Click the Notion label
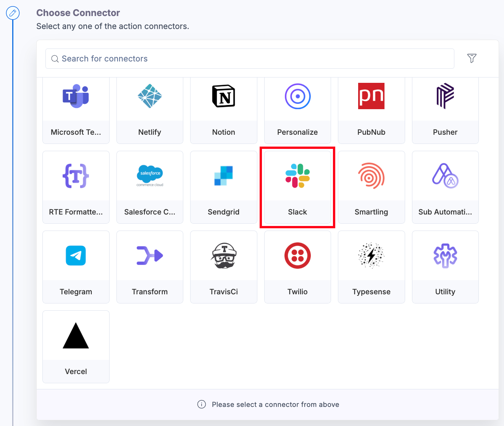Screen dimensions: 504x426 coord(224,132)
